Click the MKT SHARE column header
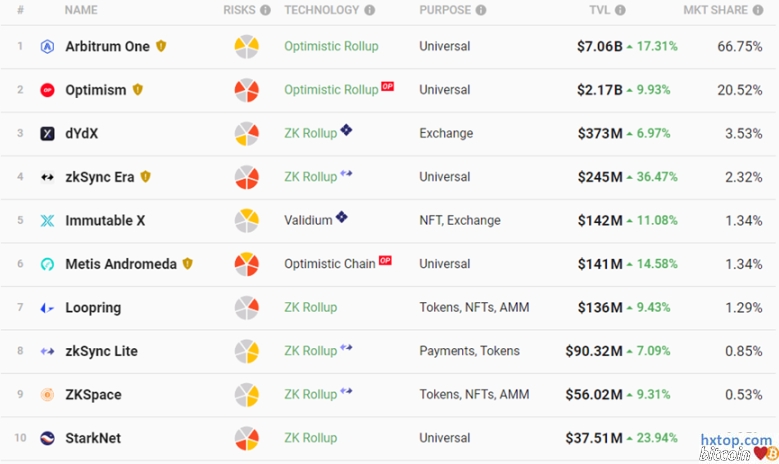This screenshot has height=464, width=779. click(715, 11)
